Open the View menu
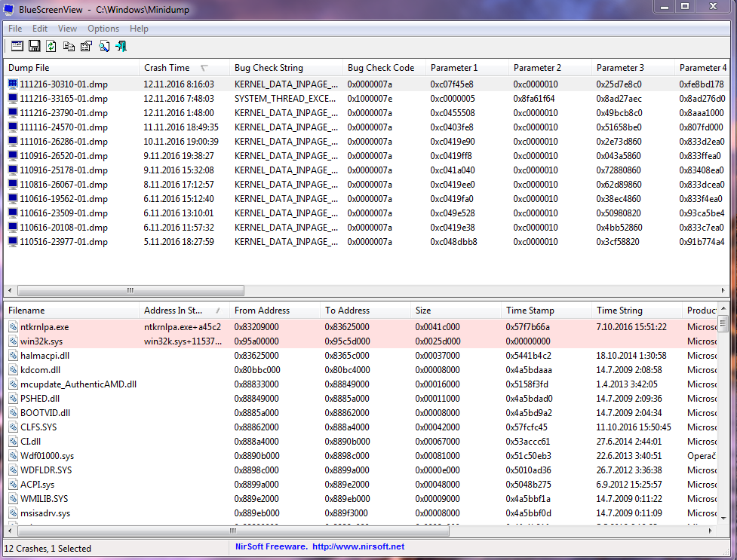 click(x=67, y=29)
